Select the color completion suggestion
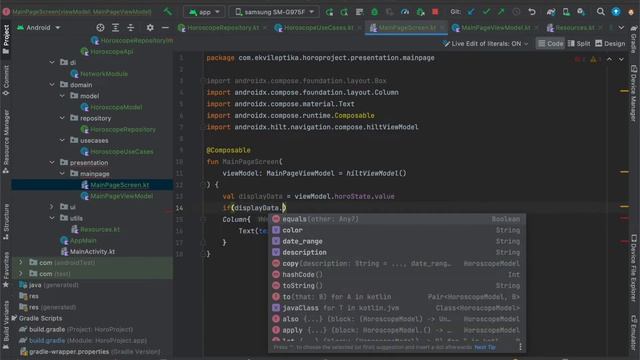This screenshot has height=360, width=640. [x=397, y=230]
